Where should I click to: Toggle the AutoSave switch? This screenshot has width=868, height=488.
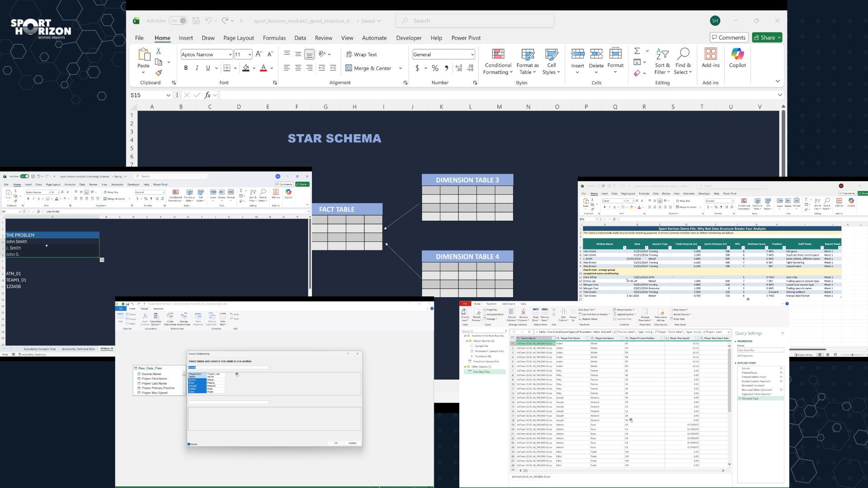pyautogui.click(x=178, y=21)
